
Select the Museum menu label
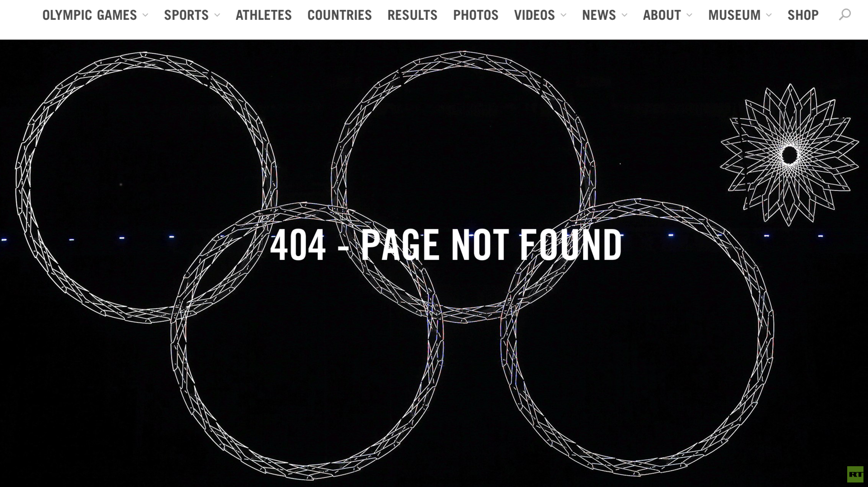coord(734,15)
